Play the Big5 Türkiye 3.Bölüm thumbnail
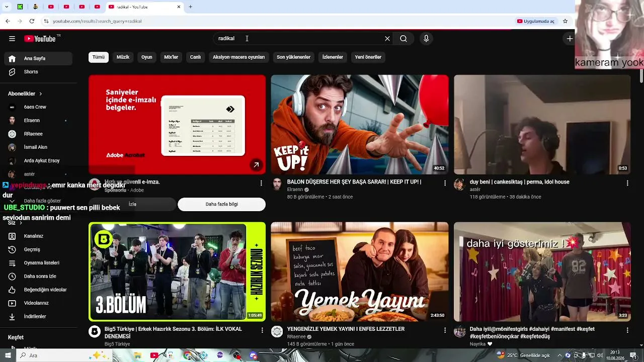This screenshot has height=362, width=644. (x=177, y=271)
